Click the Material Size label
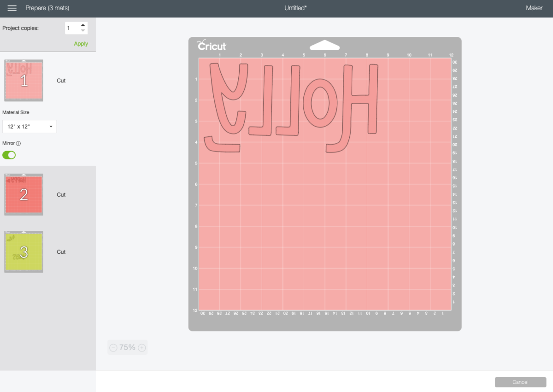 point(16,112)
